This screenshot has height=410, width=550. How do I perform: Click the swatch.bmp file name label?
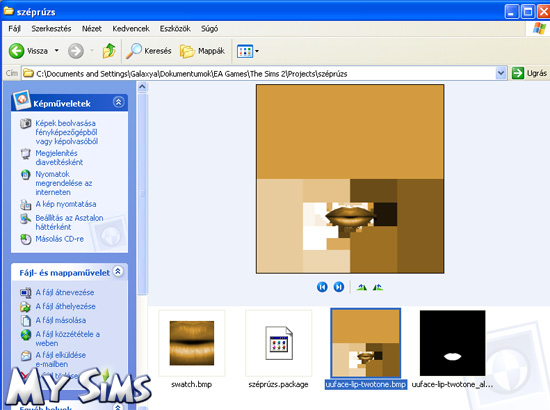click(192, 384)
